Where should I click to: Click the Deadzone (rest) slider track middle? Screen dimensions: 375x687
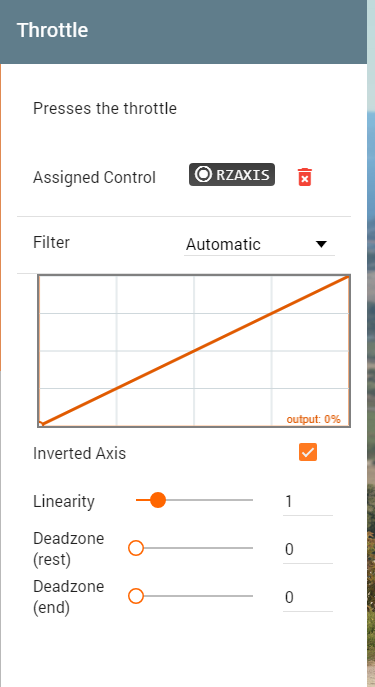coord(195,548)
